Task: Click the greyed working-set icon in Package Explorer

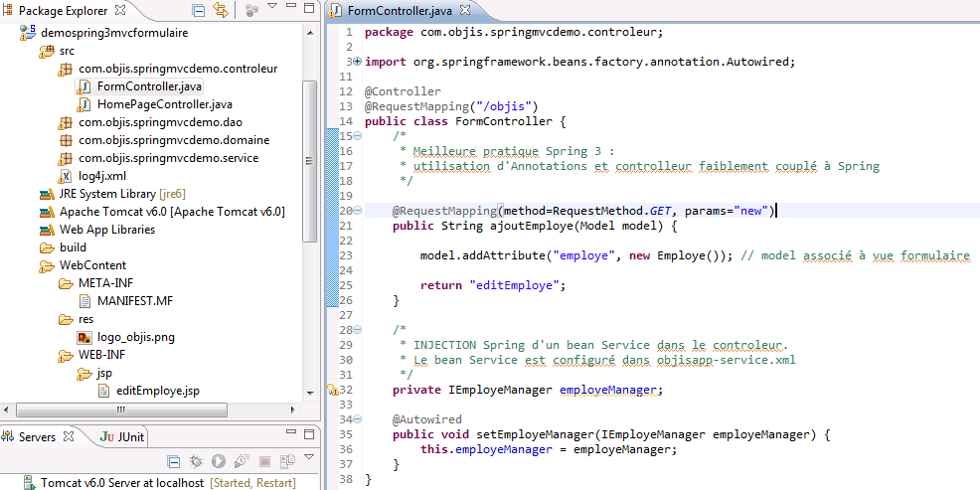Action: [251, 10]
